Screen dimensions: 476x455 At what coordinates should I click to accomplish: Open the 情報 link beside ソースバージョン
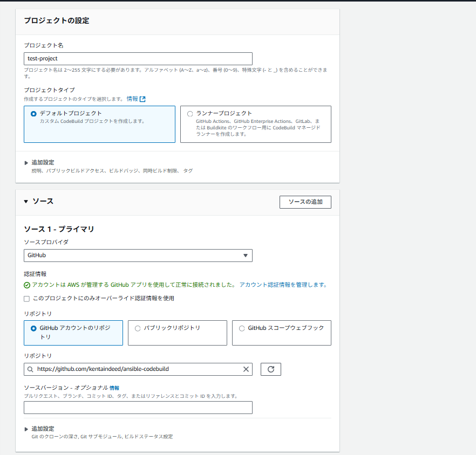[x=114, y=388]
